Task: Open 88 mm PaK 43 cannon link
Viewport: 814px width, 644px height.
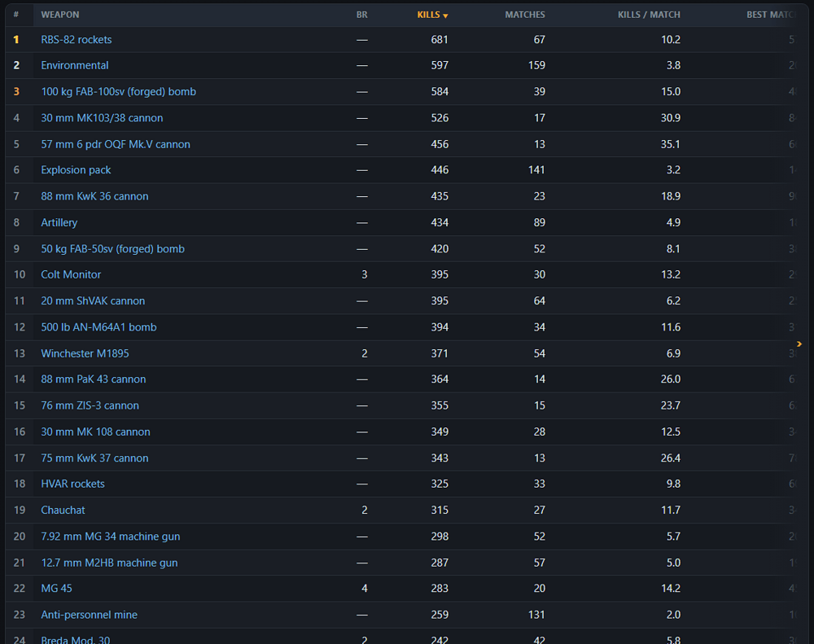Action: 94,379
